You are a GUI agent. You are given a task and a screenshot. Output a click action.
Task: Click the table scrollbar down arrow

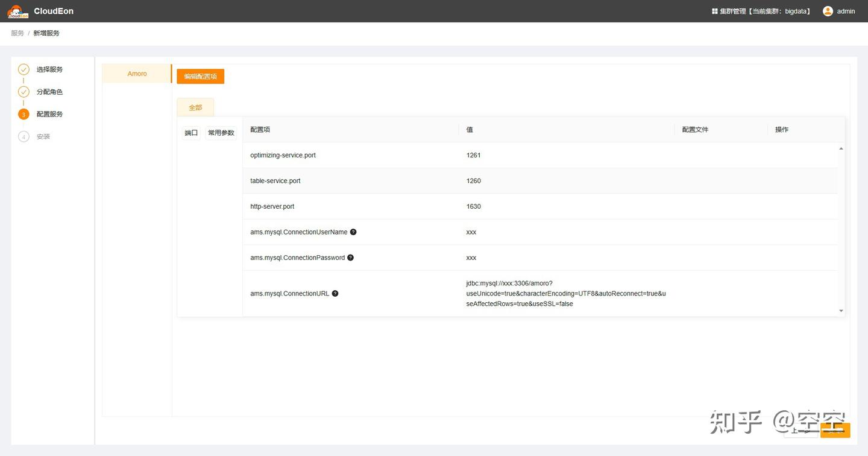841,311
